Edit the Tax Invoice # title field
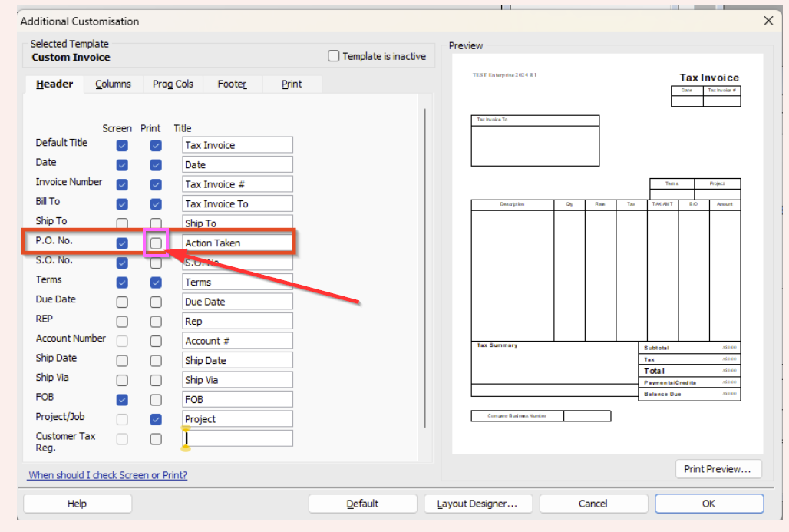Screen dimensions: 789x532 [x=237, y=184]
